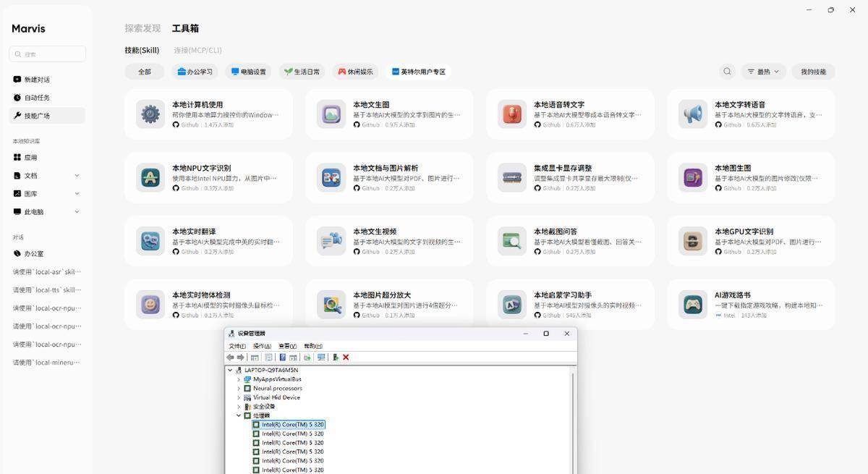Filter skills by 电脑设置
The image size is (868, 474).
tap(248, 72)
